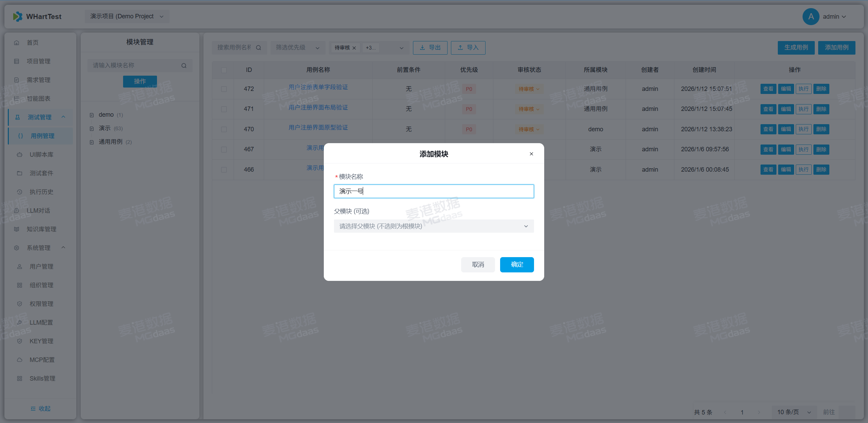The height and width of the screenshot is (423, 868).
Task: Click the search icon in case name field
Action: click(x=258, y=47)
